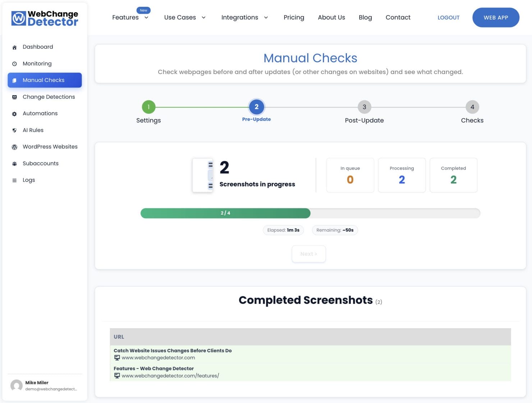Open Mike Miler's profile at bottom left

(37, 385)
